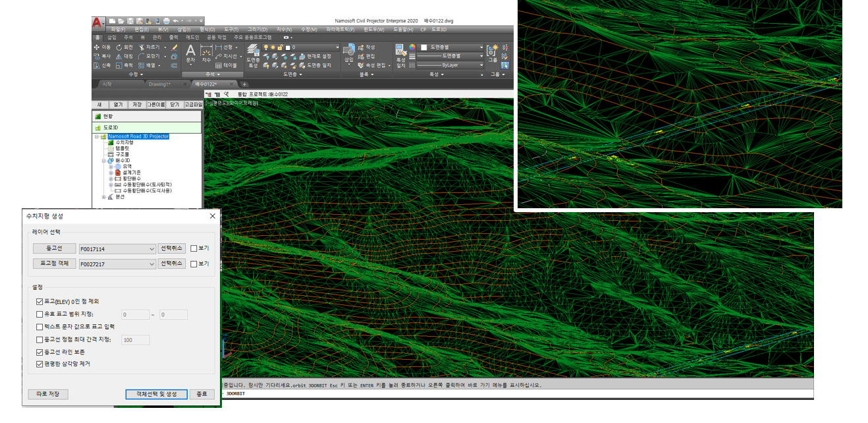Enable 등고선 정점 최대 간격 지정 checkbox
This screenshot has width=868, height=423.
40,339
